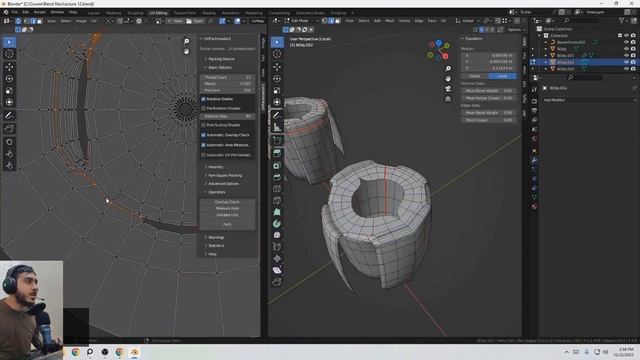
Task: Open the Mesh menu in 3D viewport header
Action: pos(390,20)
